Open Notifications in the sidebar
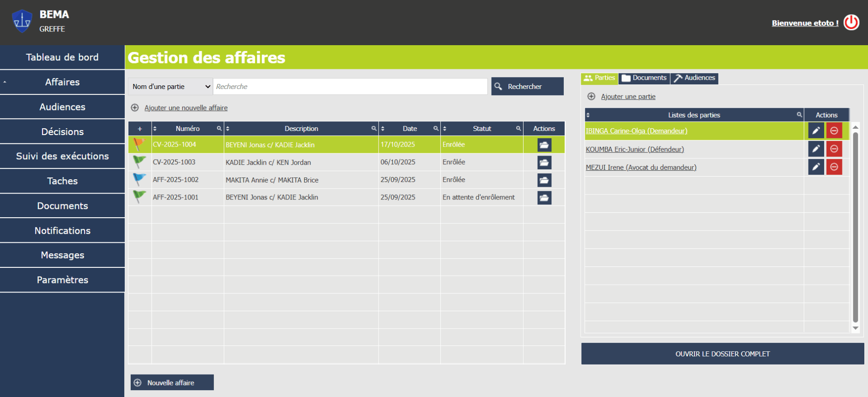868x397 pixels. (x=63, y=230)
